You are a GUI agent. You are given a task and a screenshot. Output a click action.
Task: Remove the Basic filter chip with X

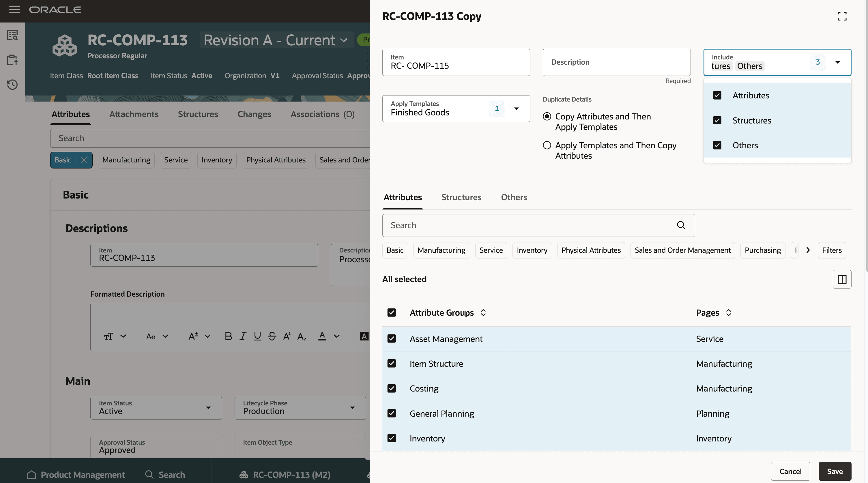click(x=84, y=160)
